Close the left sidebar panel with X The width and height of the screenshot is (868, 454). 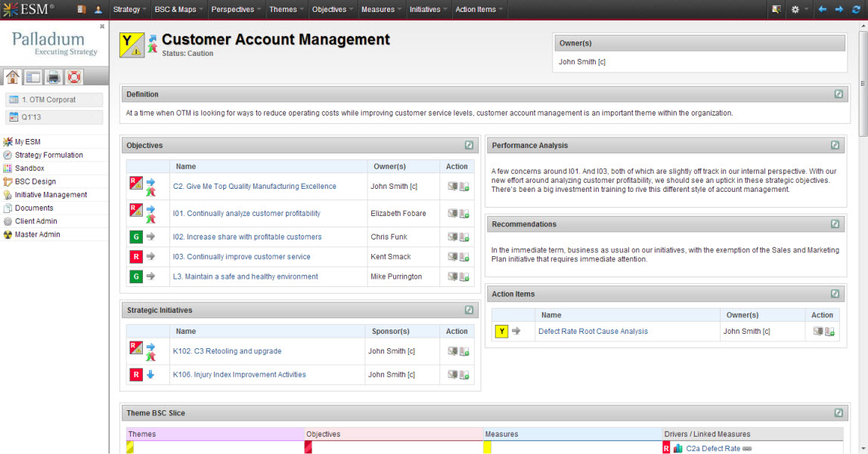click(x=102, y=26)
